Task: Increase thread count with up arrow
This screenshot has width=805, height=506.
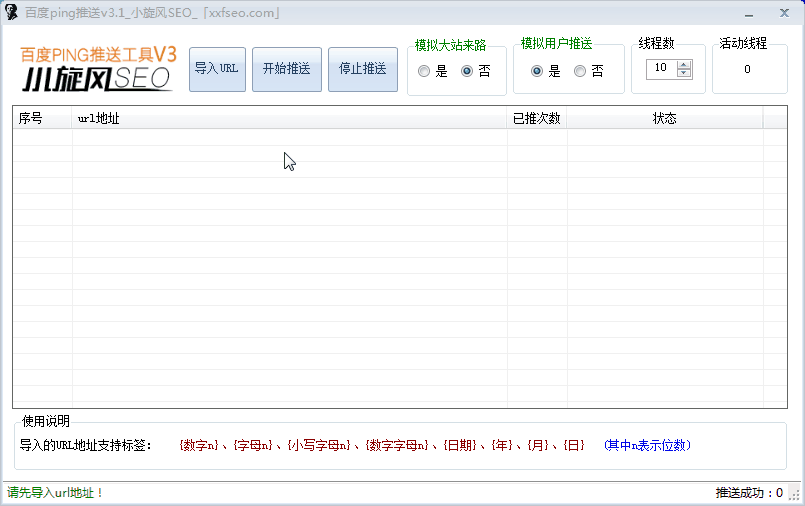Action: 684,64
